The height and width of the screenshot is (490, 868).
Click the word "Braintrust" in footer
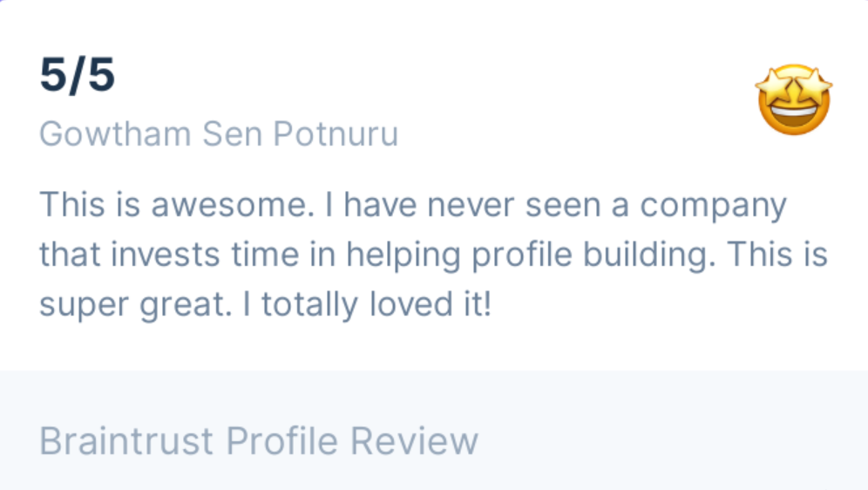pyautogui.click(x=126, y=441)
